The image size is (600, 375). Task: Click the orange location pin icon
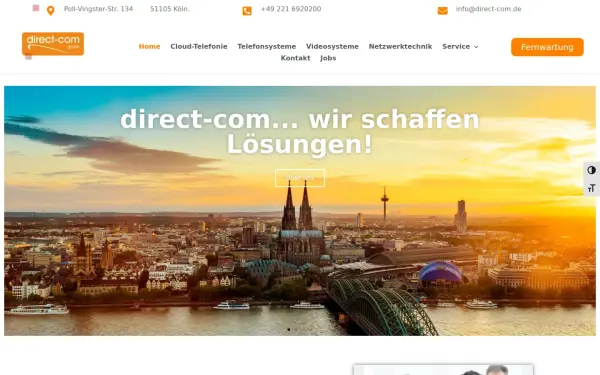tap(50, 11)
